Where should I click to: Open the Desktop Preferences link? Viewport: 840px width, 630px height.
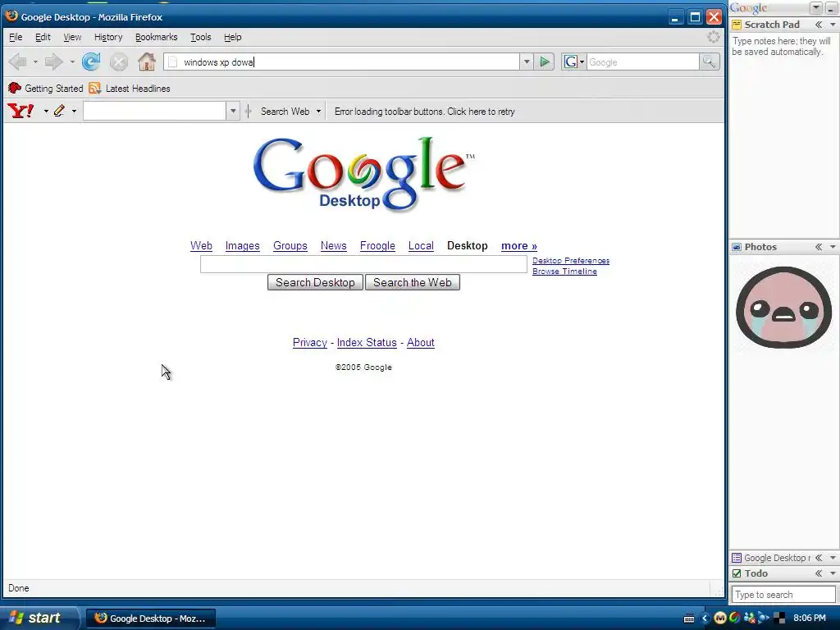point(571,261)
